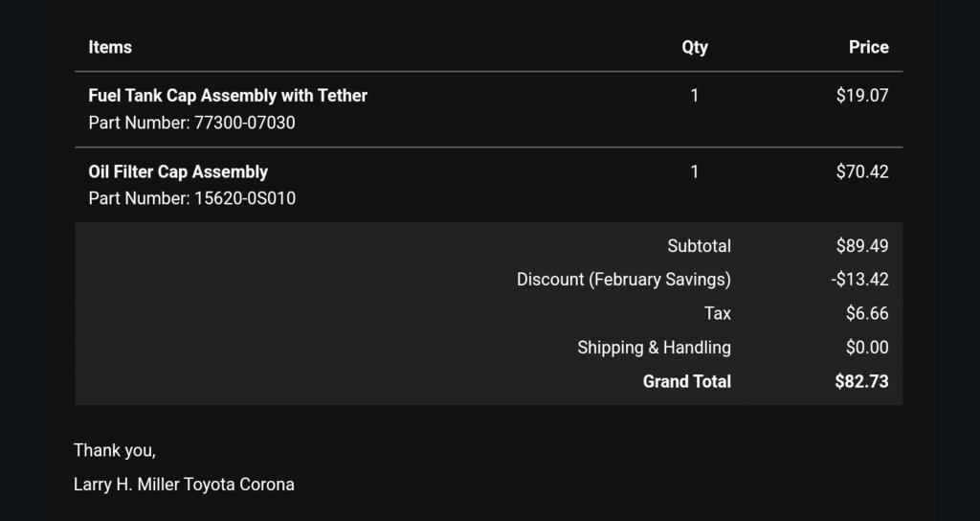Click the $19.07 price
980x521 pixels.
(x=862, y=96)
